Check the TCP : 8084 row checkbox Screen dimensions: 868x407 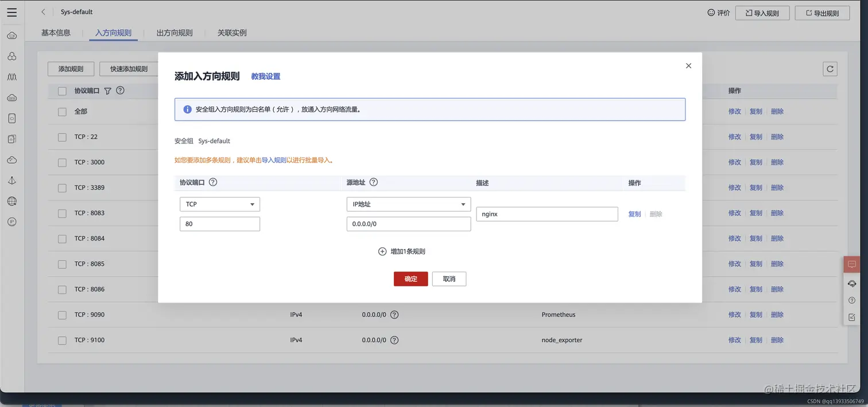click(62, 238)
